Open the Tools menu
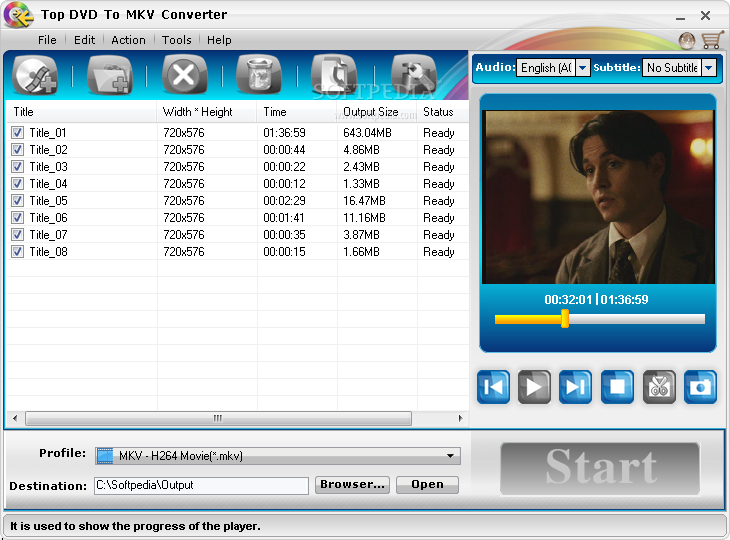The image size is (730, 540). [176, 40]
